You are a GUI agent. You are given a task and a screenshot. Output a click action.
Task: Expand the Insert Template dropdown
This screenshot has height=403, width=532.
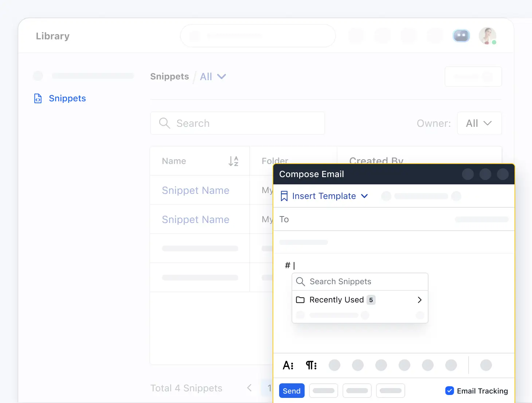(364, 196)
